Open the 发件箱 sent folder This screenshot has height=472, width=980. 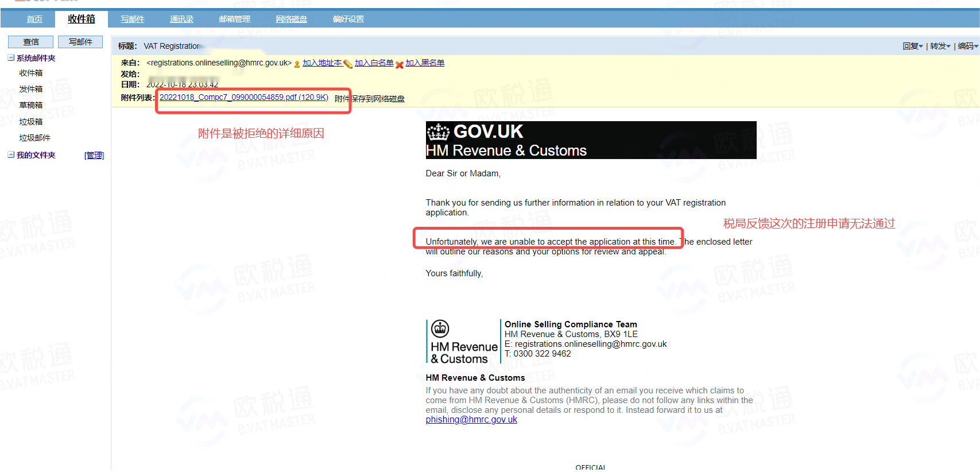31,89
